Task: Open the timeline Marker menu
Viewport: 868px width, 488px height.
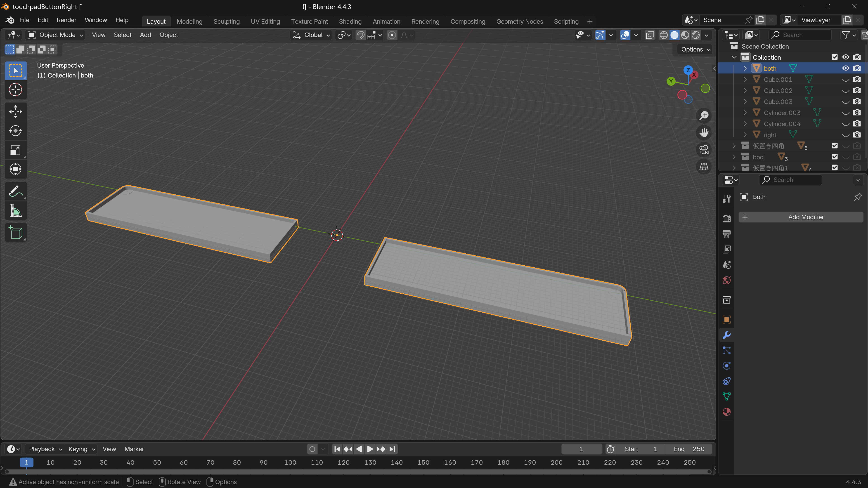Action: pos(134,449)
